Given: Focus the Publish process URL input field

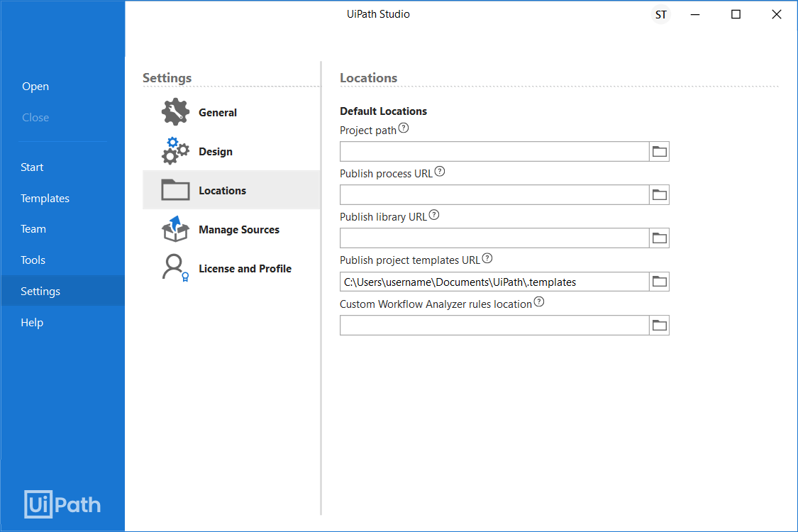Looking at the screenshot, I should 494,195.
